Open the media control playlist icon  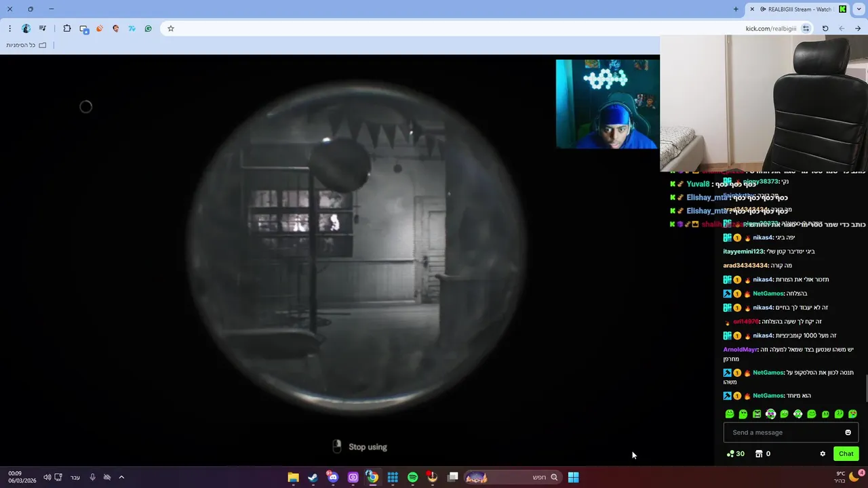pyautogui.click(x=43, y=28)
